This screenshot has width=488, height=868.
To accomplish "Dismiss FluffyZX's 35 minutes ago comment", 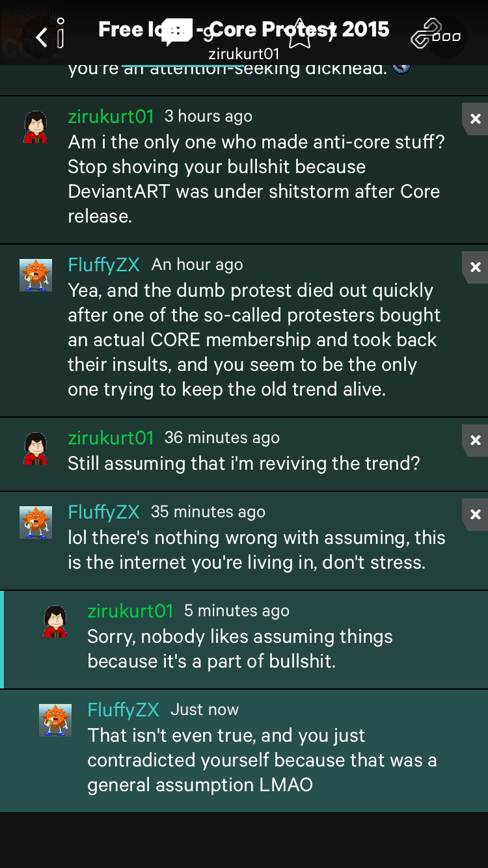I will [475, 514].
